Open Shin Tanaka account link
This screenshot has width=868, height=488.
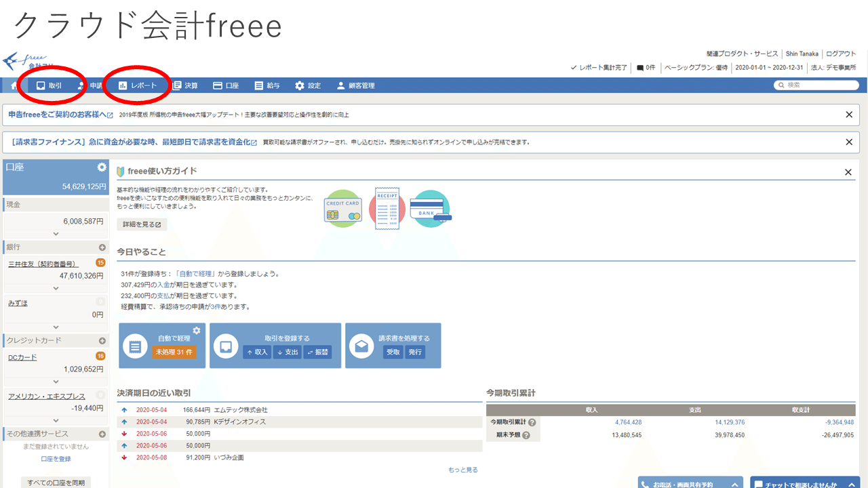802,54
